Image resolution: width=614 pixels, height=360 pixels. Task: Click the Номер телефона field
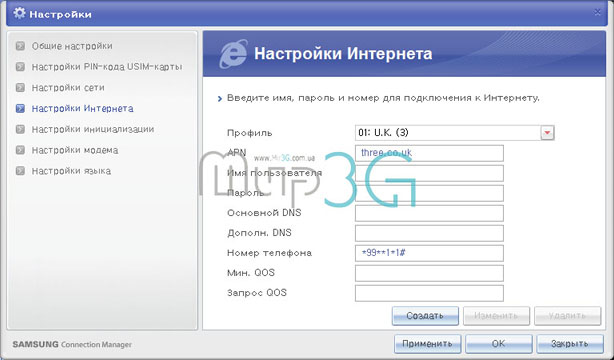pyautogui.click(x=429, y=253)
